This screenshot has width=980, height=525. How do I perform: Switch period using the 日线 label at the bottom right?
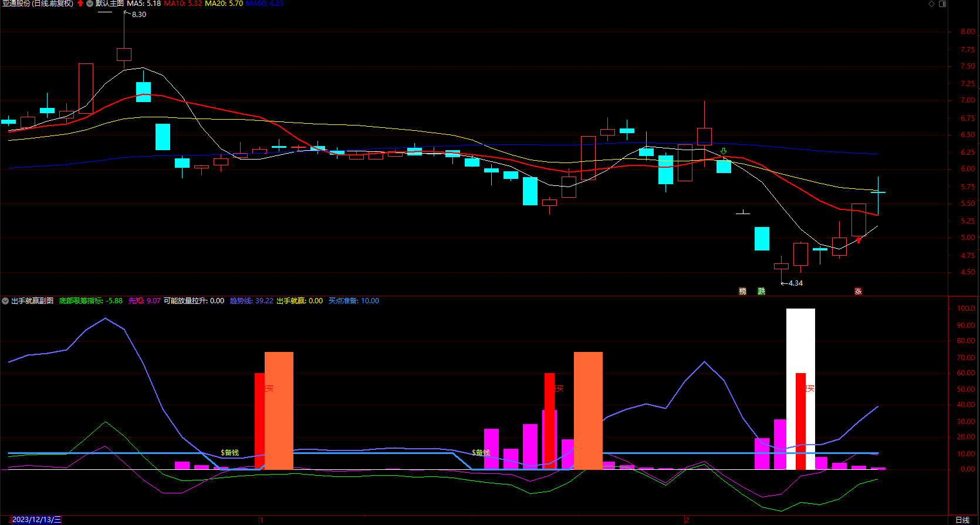coord(962,520)
